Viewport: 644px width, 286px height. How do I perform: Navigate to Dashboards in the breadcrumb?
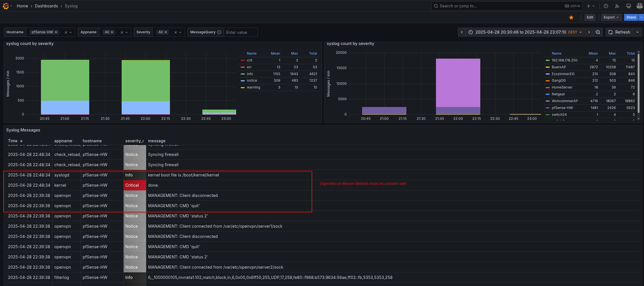click(46, 6)
